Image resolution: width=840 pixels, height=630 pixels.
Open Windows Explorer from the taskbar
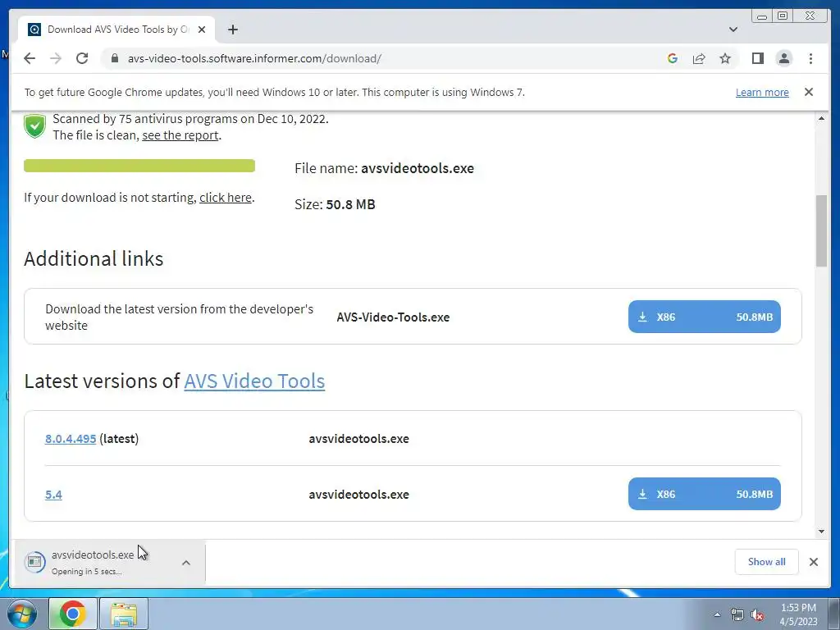coord(124,614)
